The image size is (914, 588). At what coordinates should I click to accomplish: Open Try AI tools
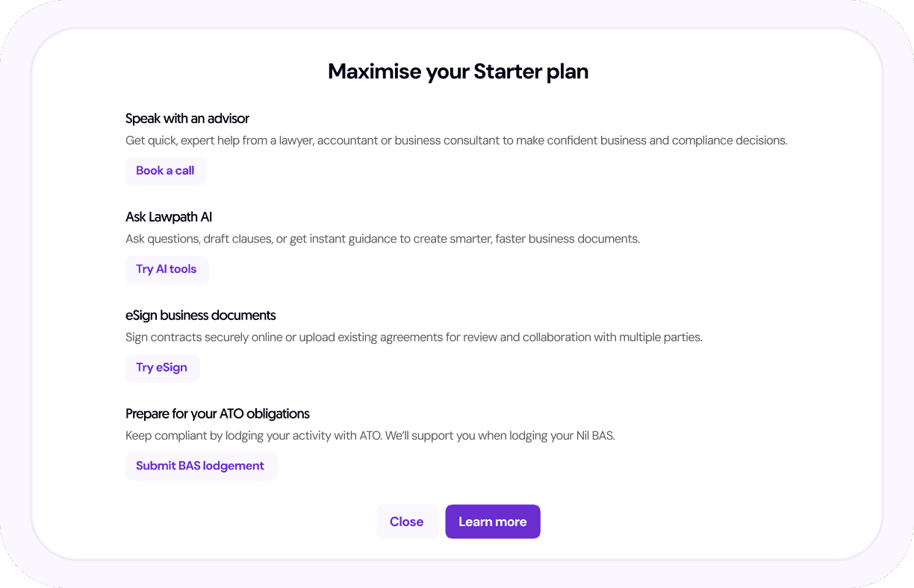(166, 269)
